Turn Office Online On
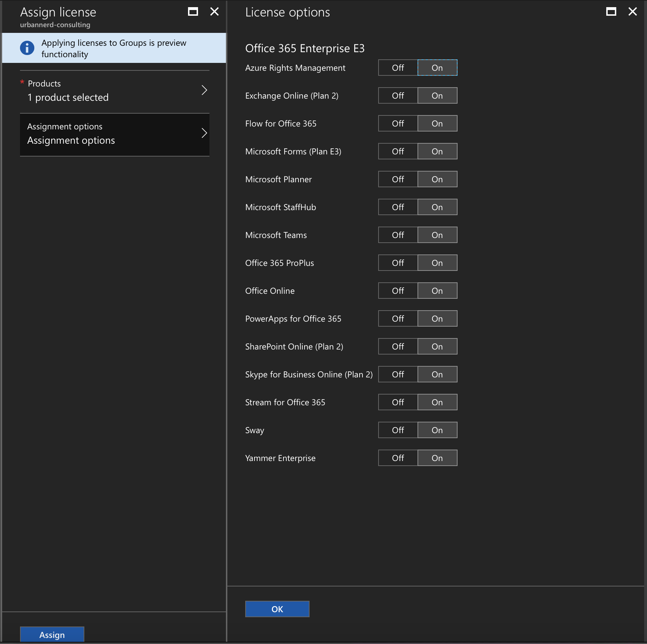647x644 pixels. coord(437,291)
